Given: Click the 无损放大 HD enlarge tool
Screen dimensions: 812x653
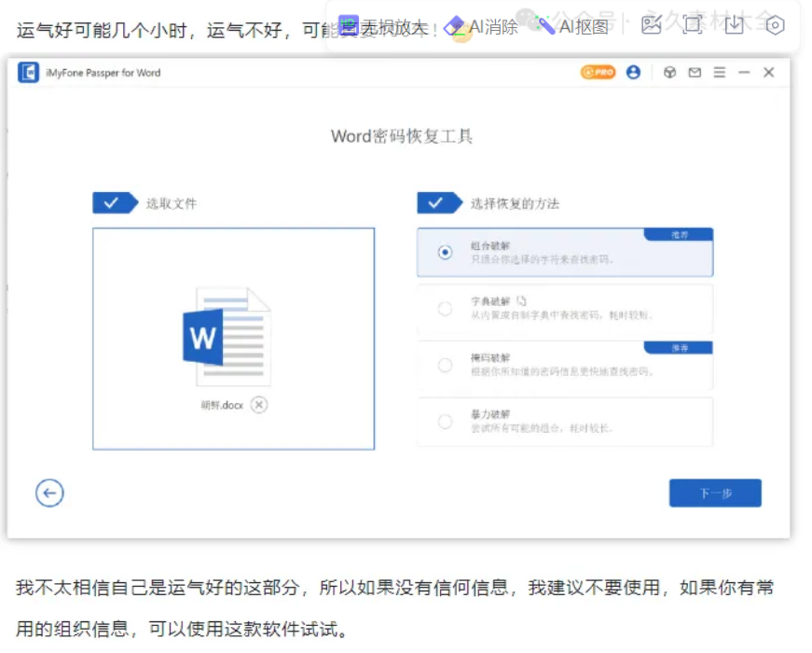Looking at the screenshot, I should point(383,26).
